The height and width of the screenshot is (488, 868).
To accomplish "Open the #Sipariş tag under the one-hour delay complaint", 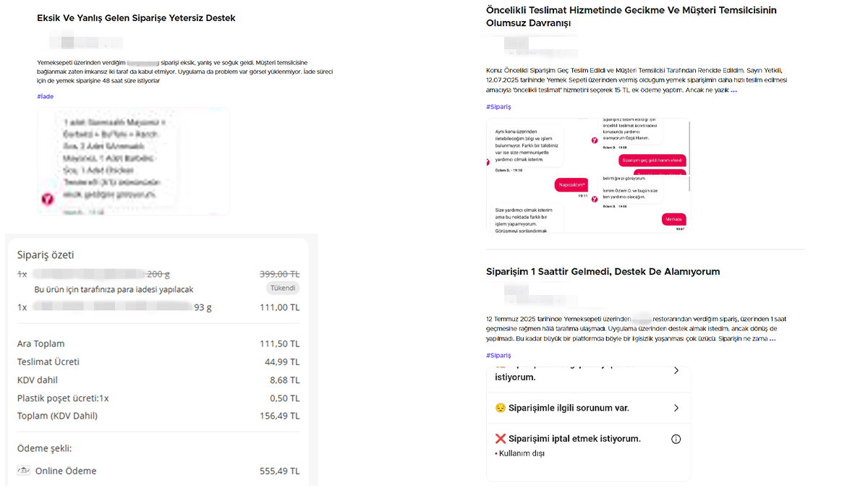I will click(498, 356).
